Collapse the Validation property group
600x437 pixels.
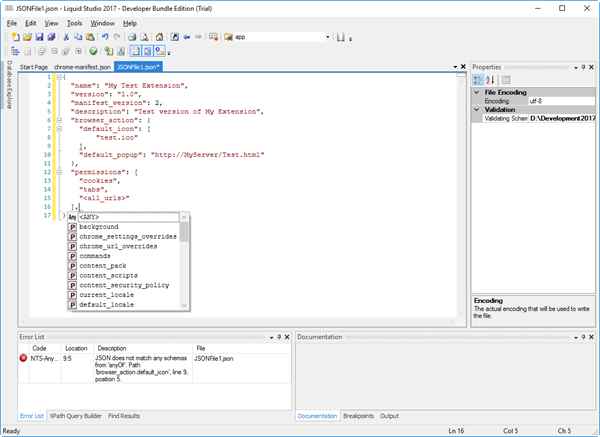coord(477,109)
